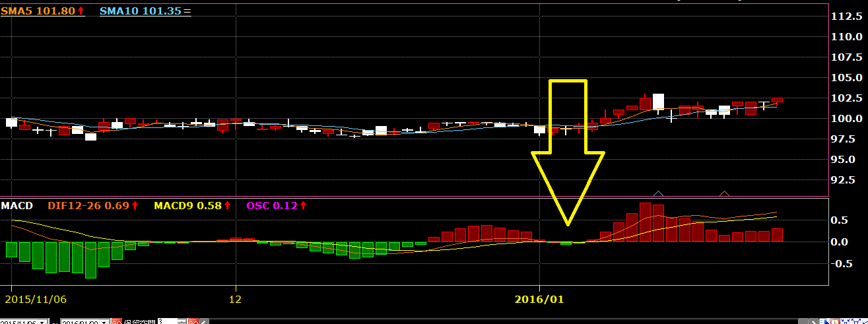
Task: Open the start date dropdown (2015/11/06)
Action: tap(42, 322)
